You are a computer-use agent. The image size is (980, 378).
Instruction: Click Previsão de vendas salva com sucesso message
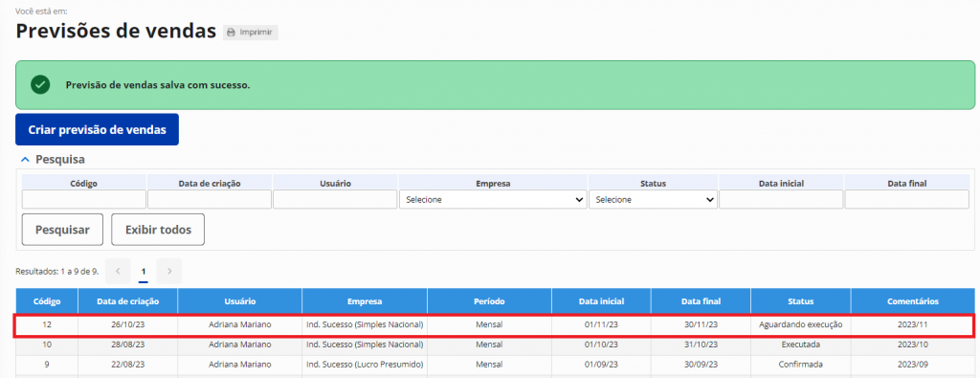point(158,85)
